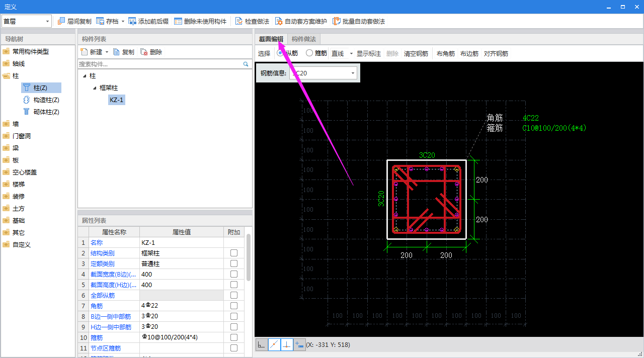Click the 新建 component icon
644x358 pixels.
click(x=84, y=52)
